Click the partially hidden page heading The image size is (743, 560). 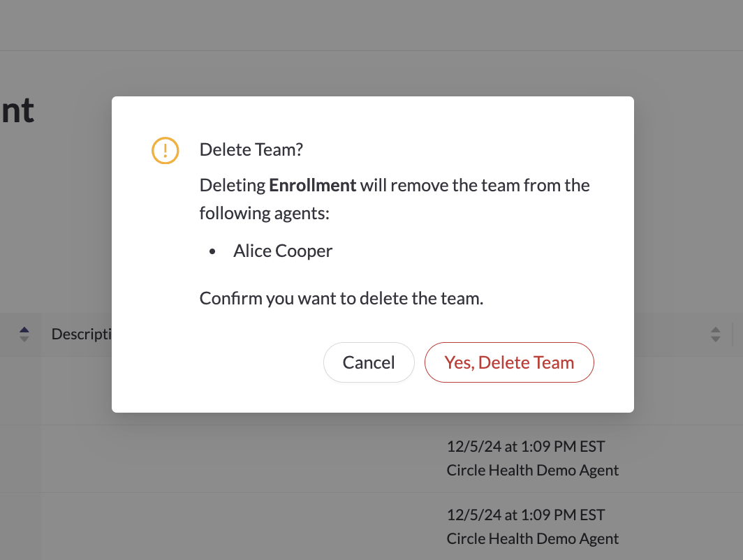tap(17, 111)
